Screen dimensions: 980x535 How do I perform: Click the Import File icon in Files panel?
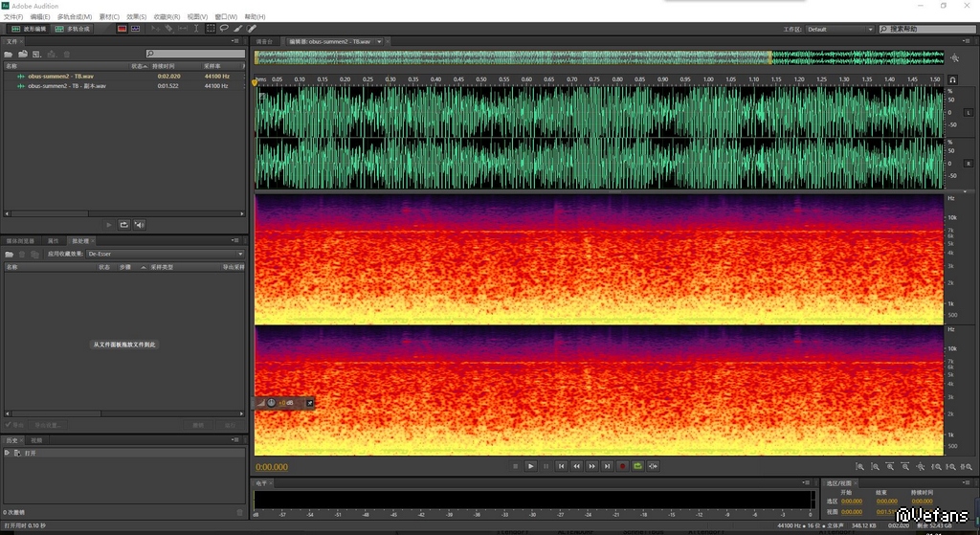22,54
